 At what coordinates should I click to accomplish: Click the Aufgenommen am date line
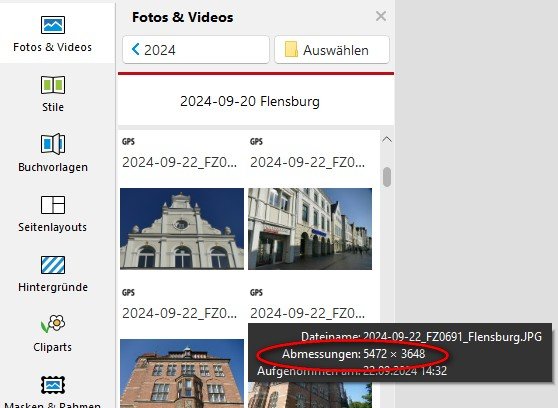click(352, 371)
